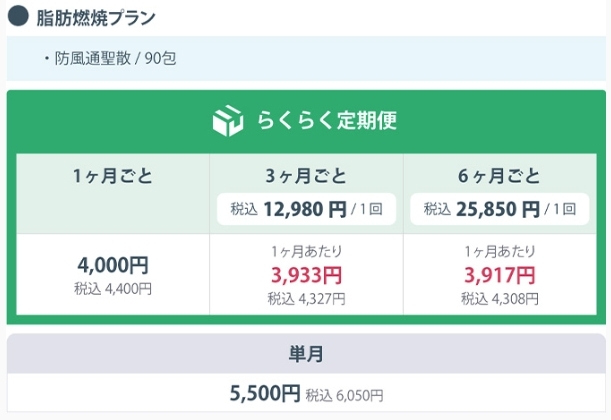This screenshot has width=611, height=420.
Task: Click the package box icon beside らくらく定期便
Action: point(228,120)
